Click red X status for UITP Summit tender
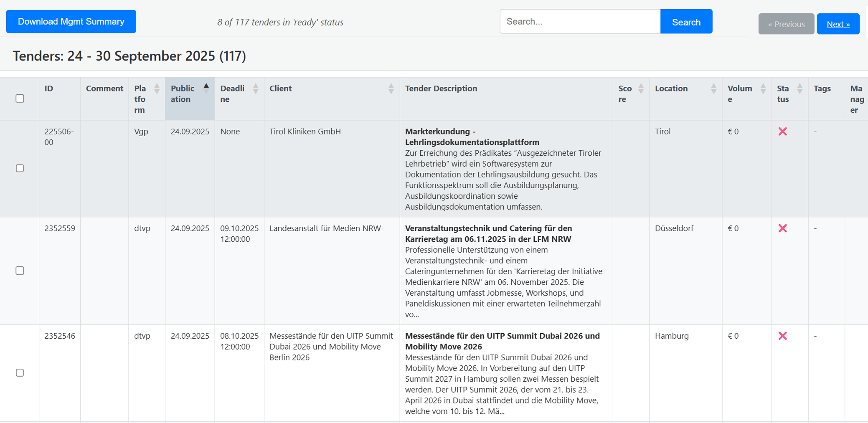 tap(782, 336)
